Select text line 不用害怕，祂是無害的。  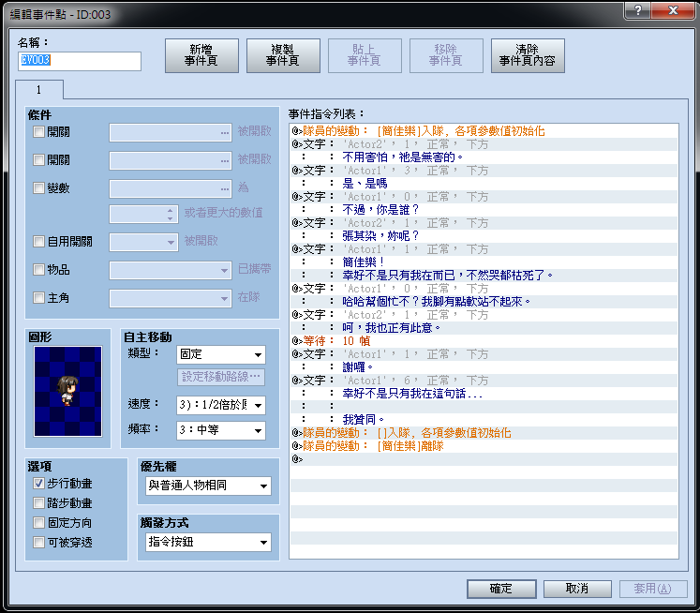(x=484, y=157)
